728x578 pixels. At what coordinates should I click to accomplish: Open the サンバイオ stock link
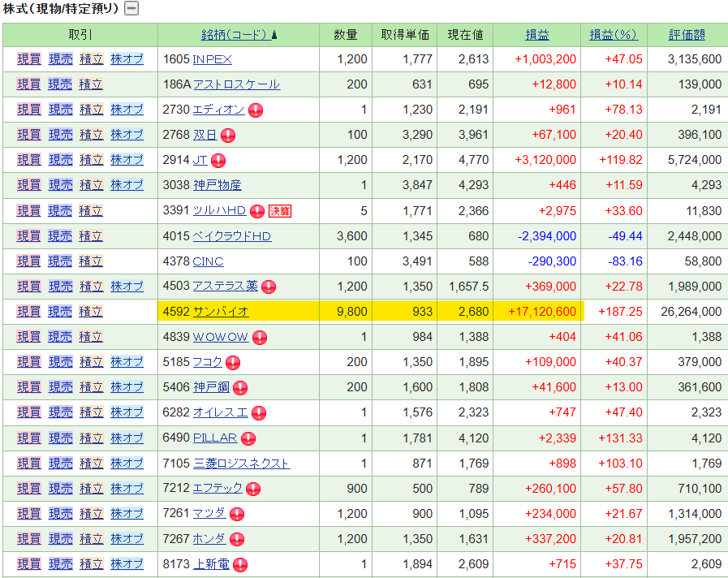pyautogui.click(x=220, y=312)
